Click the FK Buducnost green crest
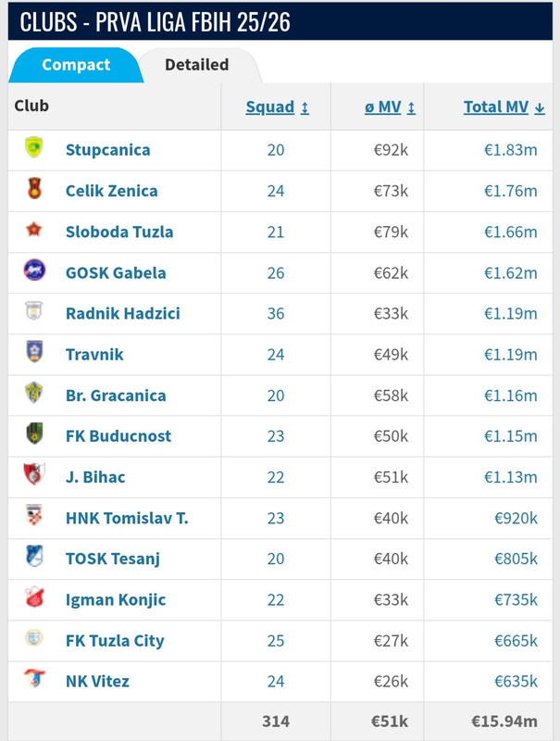560x741 pixels. 34,433
